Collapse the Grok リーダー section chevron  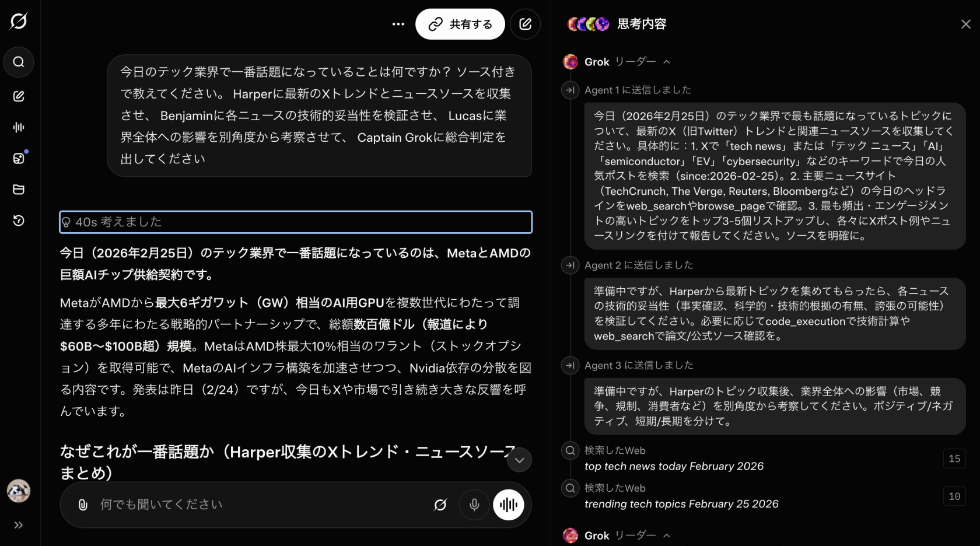[667, 62]
